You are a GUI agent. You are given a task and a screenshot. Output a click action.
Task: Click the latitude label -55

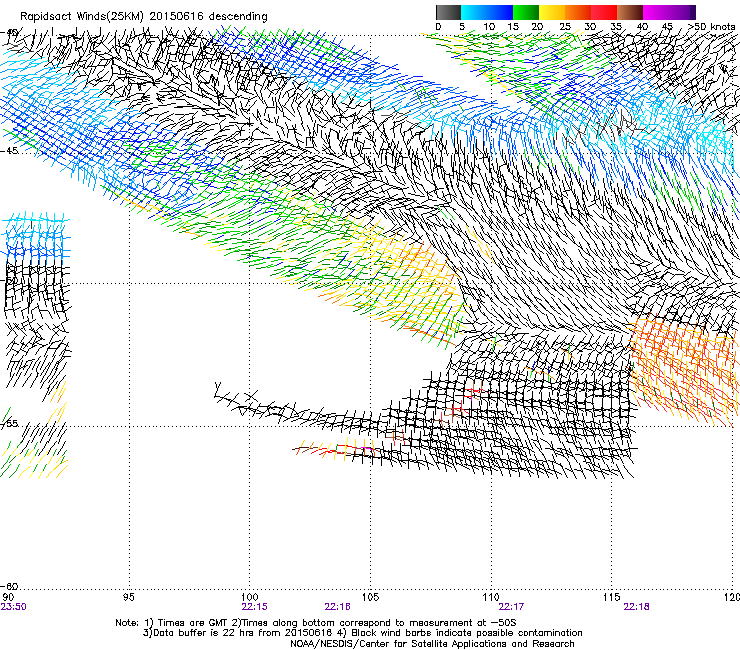click(x=10, y=423)
